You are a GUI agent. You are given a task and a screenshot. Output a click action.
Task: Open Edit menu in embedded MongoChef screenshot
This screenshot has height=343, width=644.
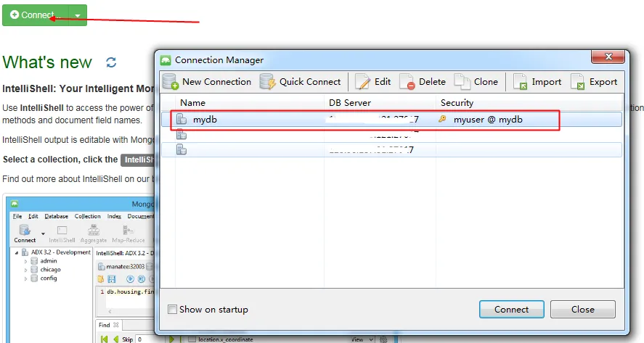tap(33, 216)
